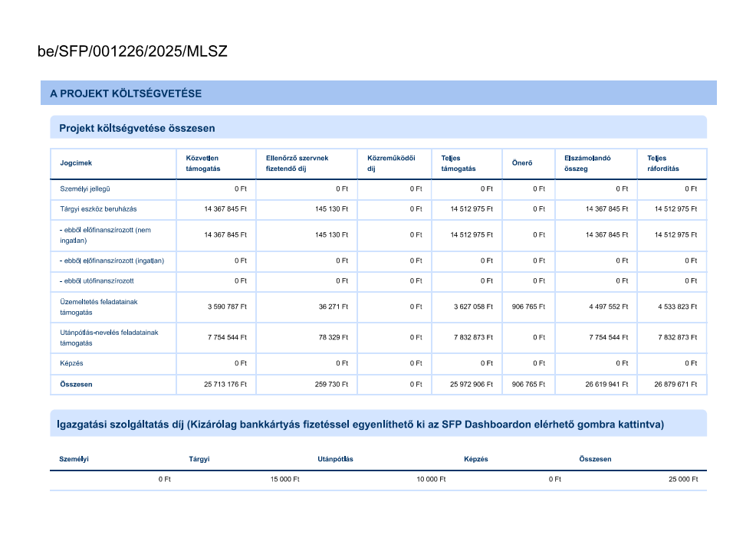This screenshot has width=756, height=541.
Task: Click the Személyi jellegű row label
Action: pos(85,189)
